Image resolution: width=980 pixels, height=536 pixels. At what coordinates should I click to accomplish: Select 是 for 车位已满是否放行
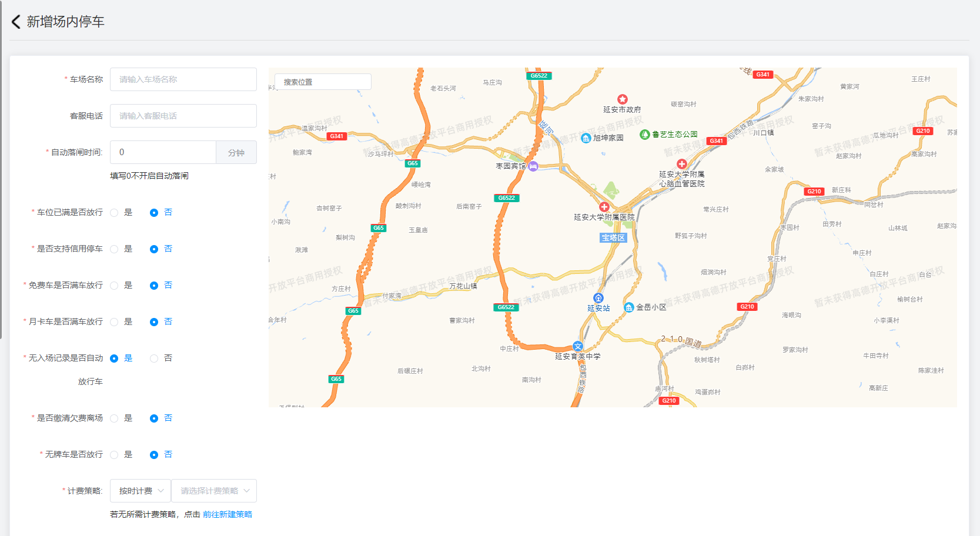pos(115,213)
